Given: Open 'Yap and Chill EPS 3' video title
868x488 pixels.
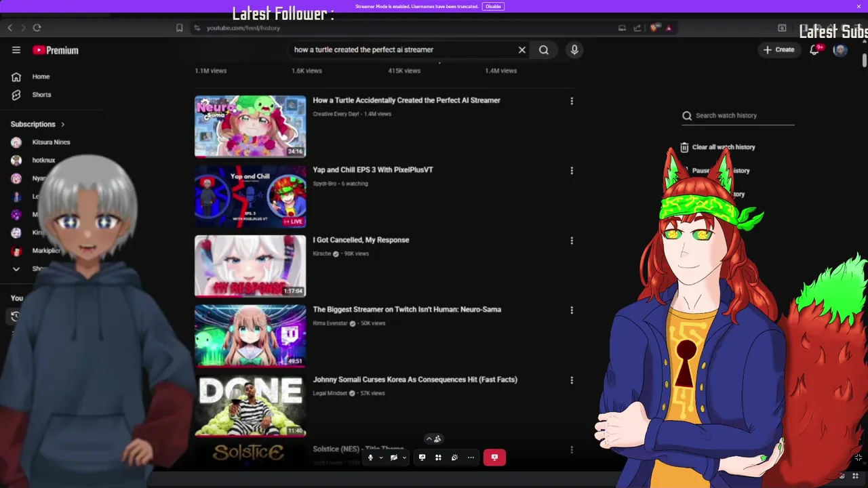Looking at the screenshot, I should click(x=373, y=170).
